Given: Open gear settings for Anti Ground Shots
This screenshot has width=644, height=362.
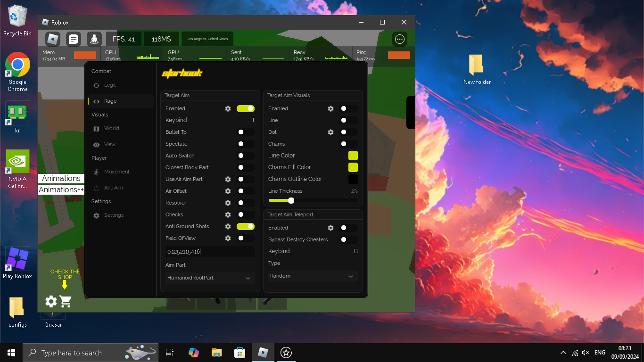Looking at the screenshot, I should (x=228, y=226).
